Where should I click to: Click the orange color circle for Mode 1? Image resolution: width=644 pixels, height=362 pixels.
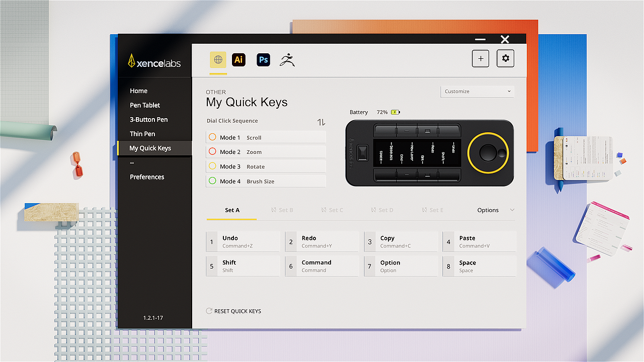212,137
